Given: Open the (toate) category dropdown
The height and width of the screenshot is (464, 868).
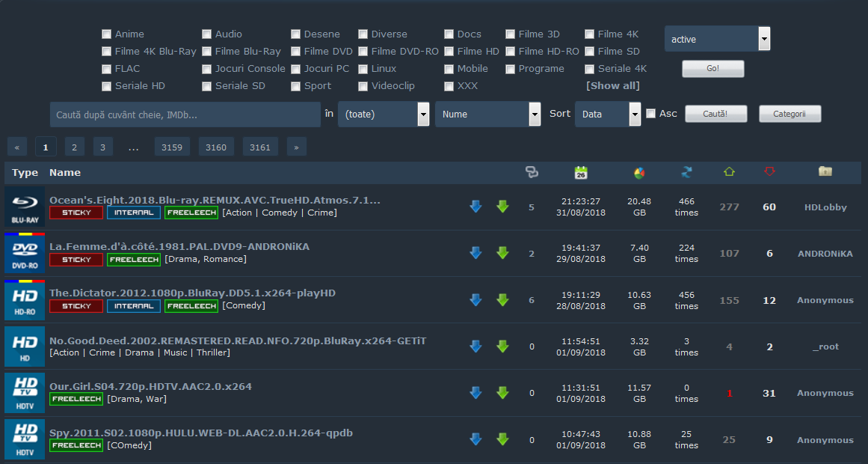Looking at the screenshot, I should tap(384, 115).
